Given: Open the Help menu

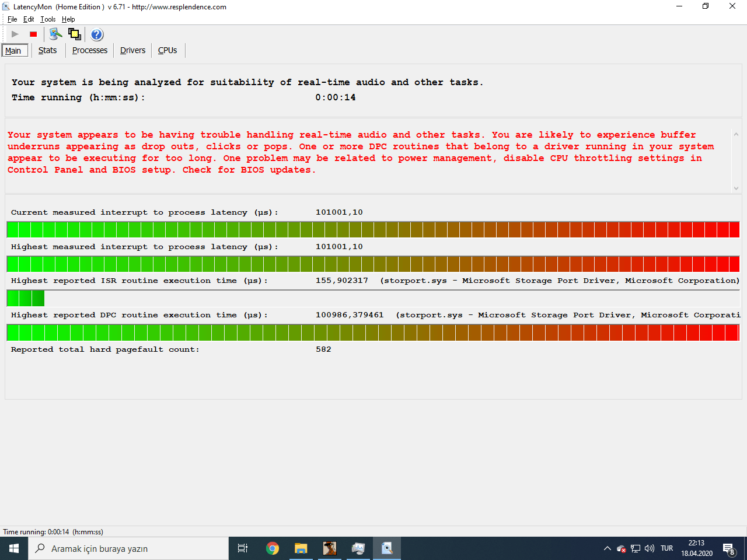Looking at the screenshot, I should point(68,19).
